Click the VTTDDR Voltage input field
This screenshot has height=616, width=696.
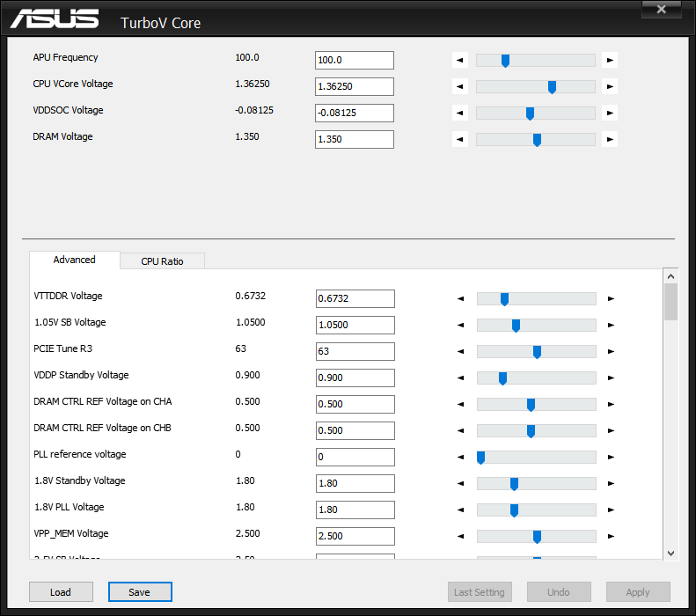(355, 298)
